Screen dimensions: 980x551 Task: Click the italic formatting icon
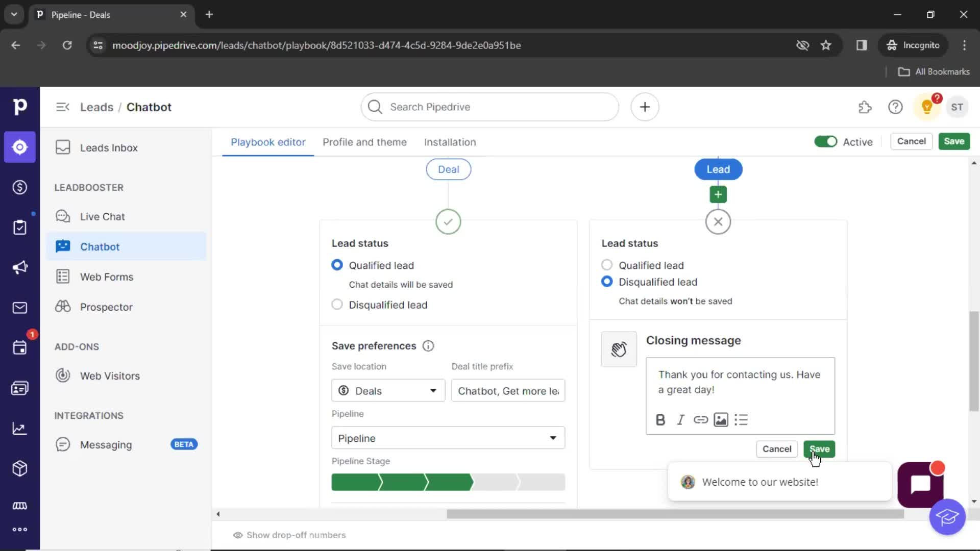[x=680, y=420]
